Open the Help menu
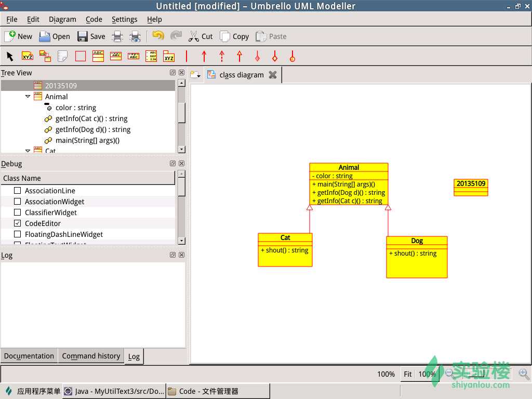The height and width of the screenshot is (399, 532). point(154,19)
